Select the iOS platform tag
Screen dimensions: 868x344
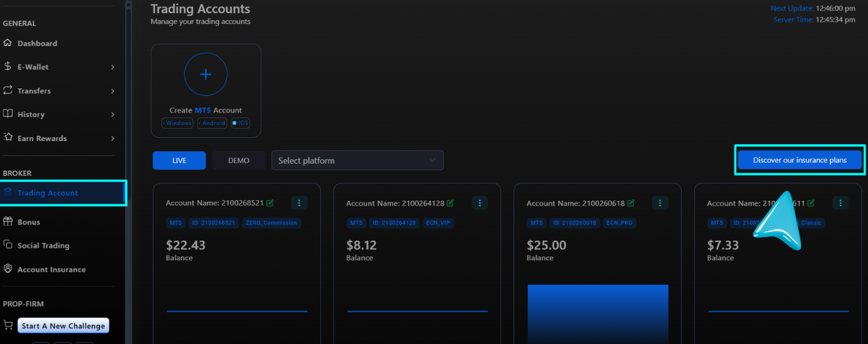coord(240,123)
